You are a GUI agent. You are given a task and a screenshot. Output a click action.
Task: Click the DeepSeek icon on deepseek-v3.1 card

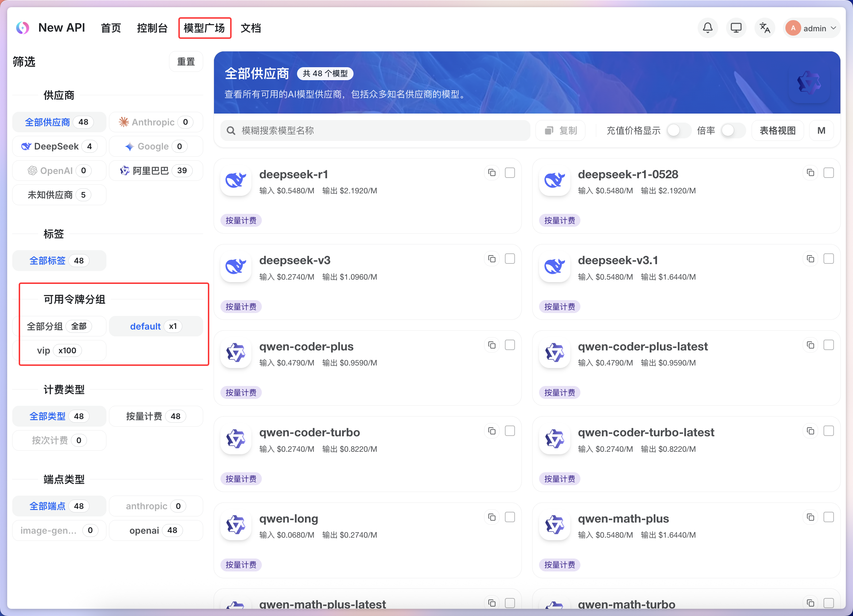click(555, 266)
